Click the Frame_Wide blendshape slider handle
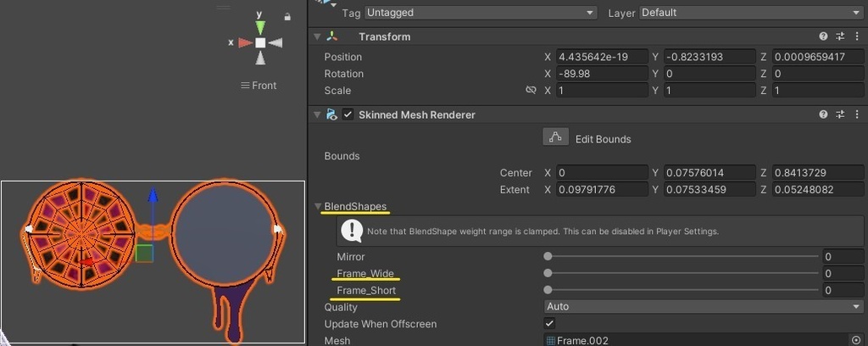This screenshot has width=868, height=346. tap(548, 273)
